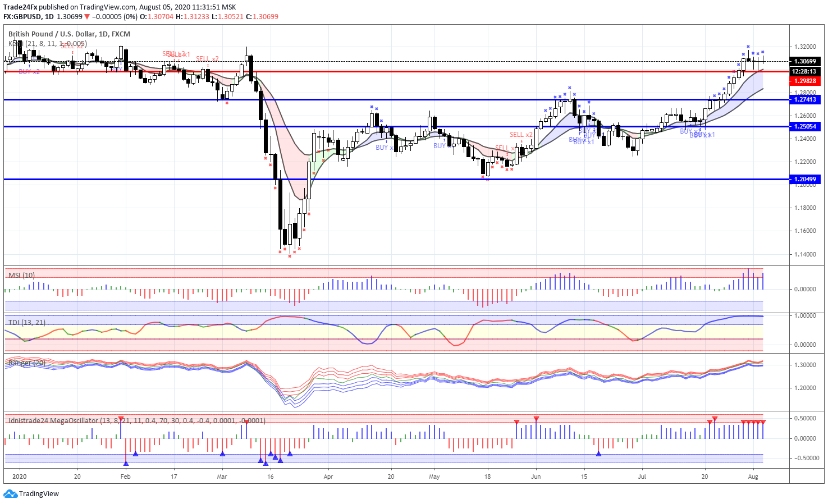Click the TradingView cloud logo icon

coord(10,494)
